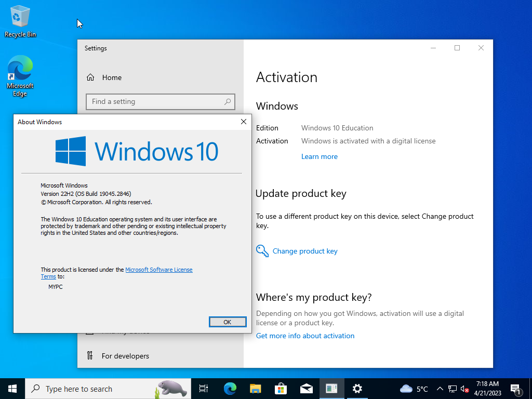
Task: Open the weather widget showing 5°C
Action: coord(414,389)
